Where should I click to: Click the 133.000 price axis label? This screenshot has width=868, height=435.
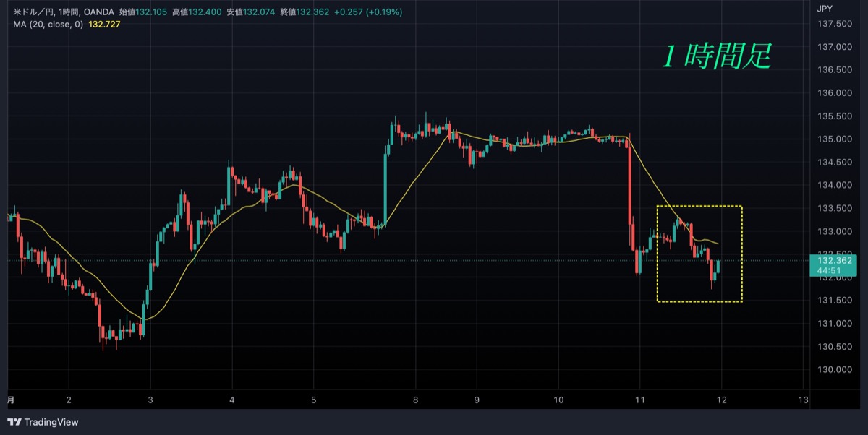tap(833, 232)
